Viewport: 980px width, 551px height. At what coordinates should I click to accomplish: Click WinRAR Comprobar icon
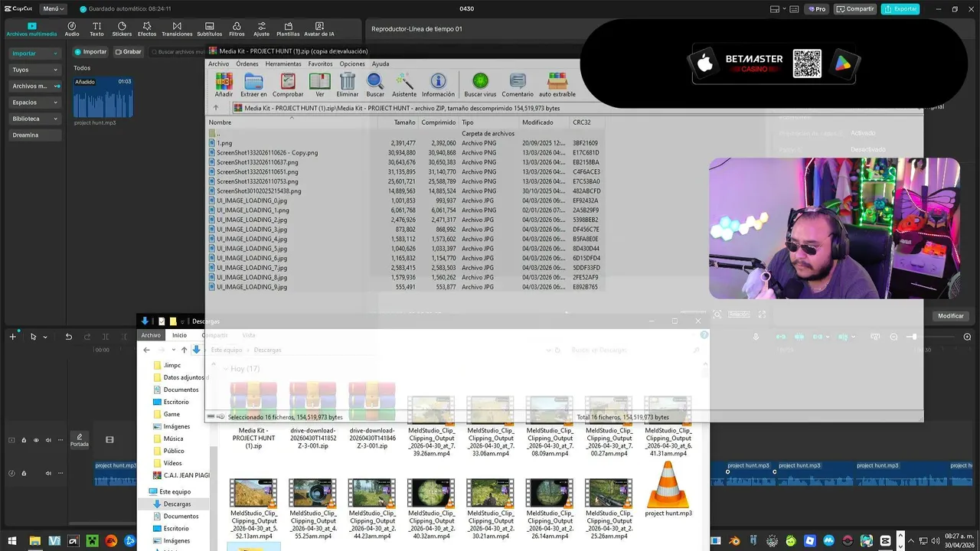tap(288, 84)
